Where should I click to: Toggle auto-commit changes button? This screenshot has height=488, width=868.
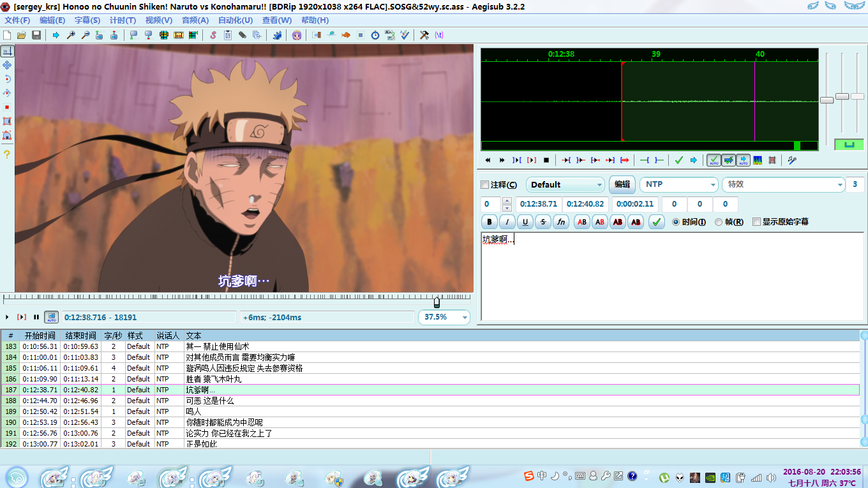click(714, 160)
